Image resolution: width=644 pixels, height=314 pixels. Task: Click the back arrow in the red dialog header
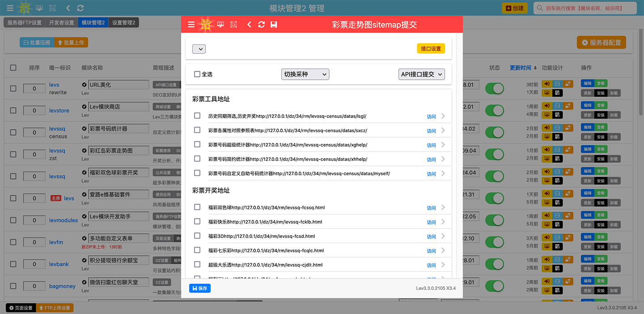click(249, 25)
